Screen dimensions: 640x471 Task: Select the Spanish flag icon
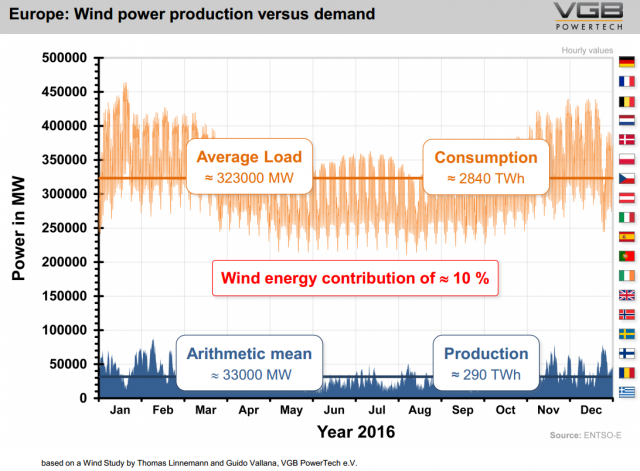pyautogui.click(x=627, y=237)
